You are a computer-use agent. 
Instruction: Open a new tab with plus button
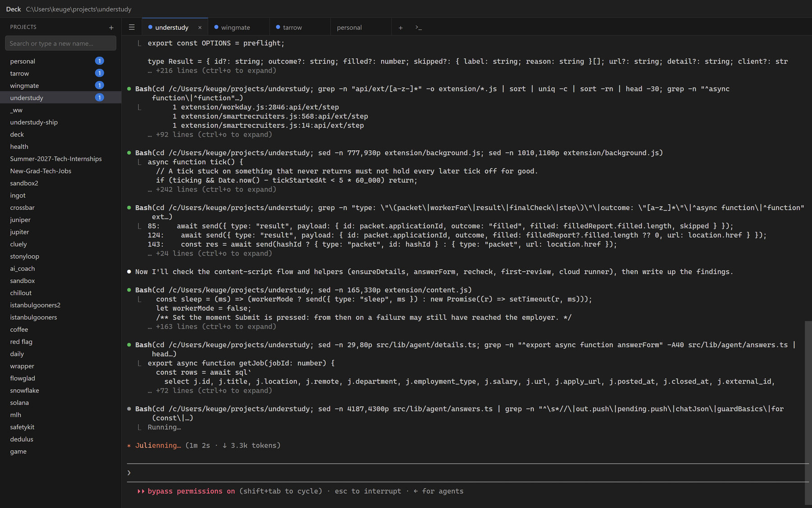(401, 28)
